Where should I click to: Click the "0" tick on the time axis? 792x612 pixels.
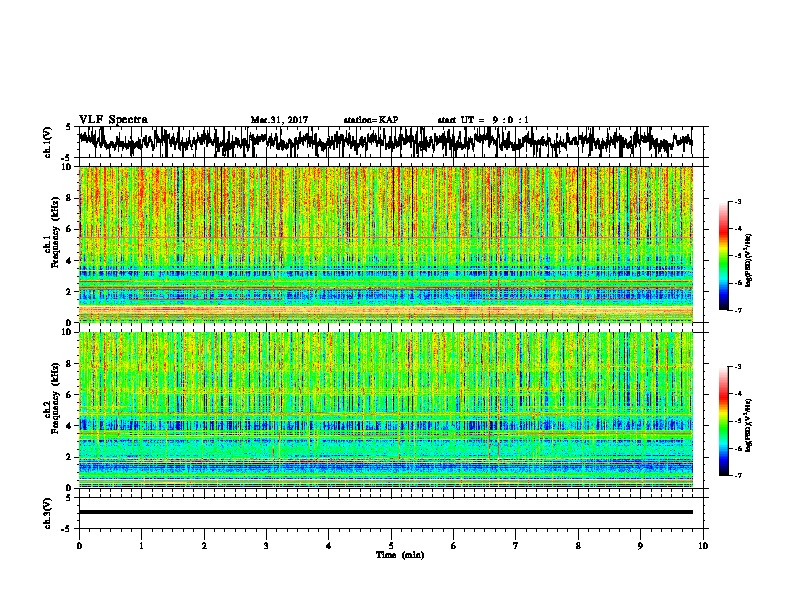coord(79,546)
